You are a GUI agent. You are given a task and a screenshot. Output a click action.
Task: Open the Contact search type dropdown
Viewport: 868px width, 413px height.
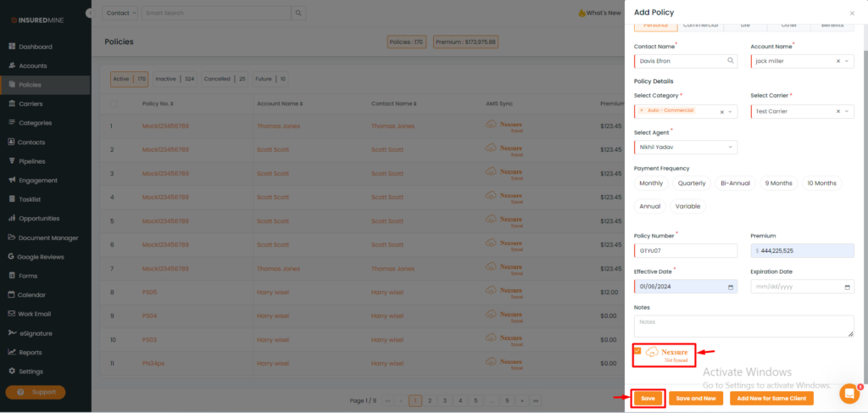pos(120,13)
